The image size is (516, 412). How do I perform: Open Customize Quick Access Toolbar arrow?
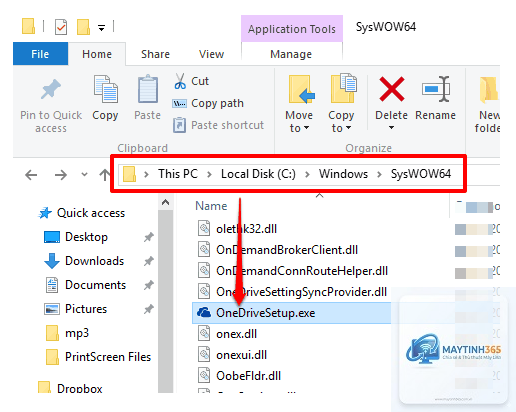pos(102,28)
